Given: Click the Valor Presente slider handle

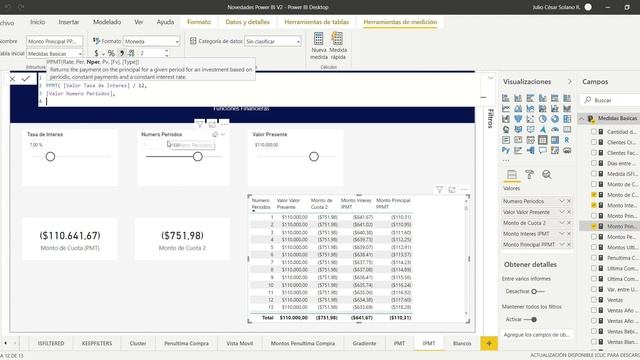Looking at the screenshot, I should pos(314,157).
